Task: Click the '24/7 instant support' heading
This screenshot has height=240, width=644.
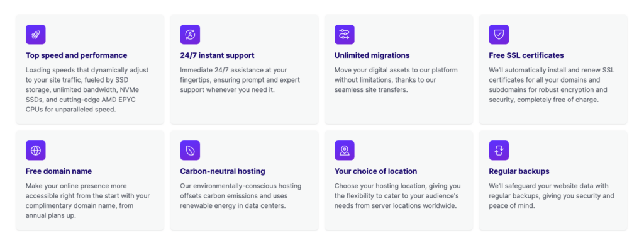Action: [x=217, y=55]
